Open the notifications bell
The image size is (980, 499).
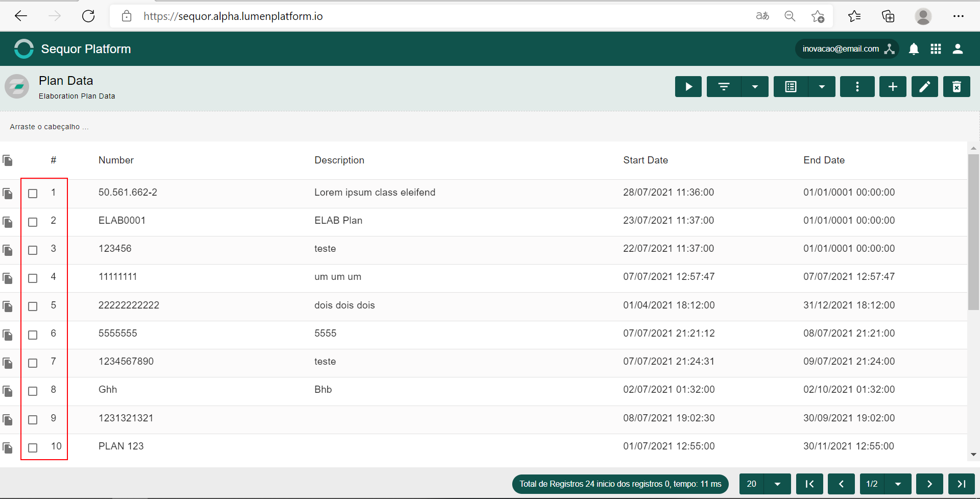coord(914,49)
